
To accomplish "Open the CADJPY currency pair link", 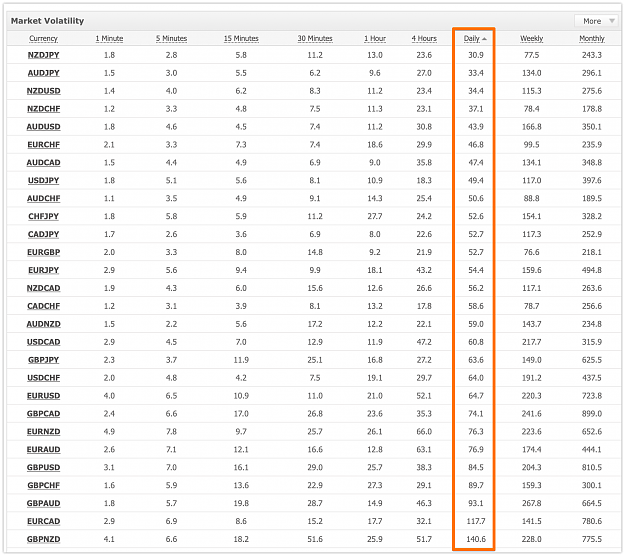I will (x=43, y=234).
